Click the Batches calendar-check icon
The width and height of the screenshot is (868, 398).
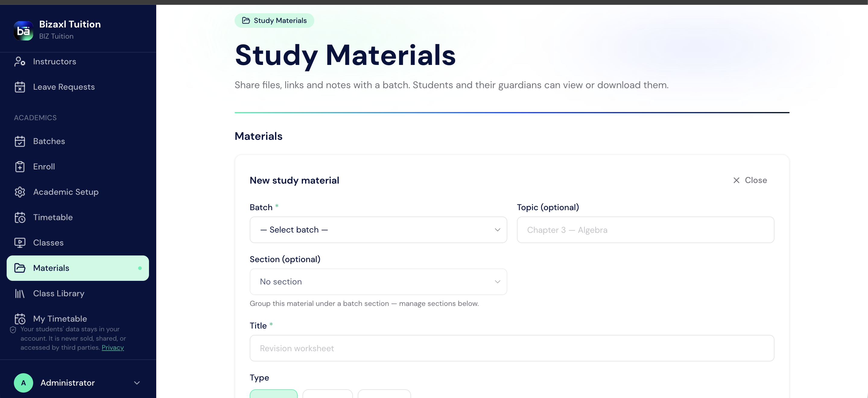click(x=20, y=141)
